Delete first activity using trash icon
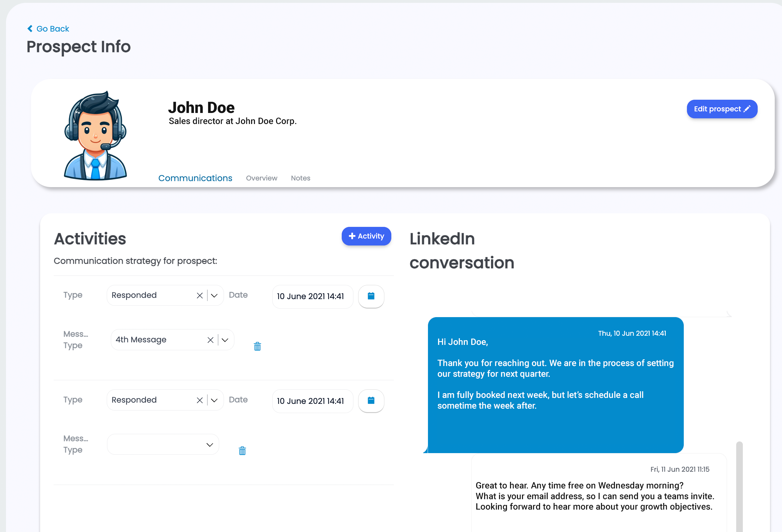 pos(257,346)
